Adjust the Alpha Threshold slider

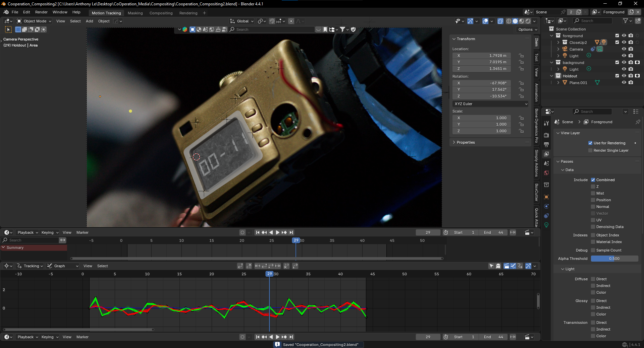click(614, 259)
